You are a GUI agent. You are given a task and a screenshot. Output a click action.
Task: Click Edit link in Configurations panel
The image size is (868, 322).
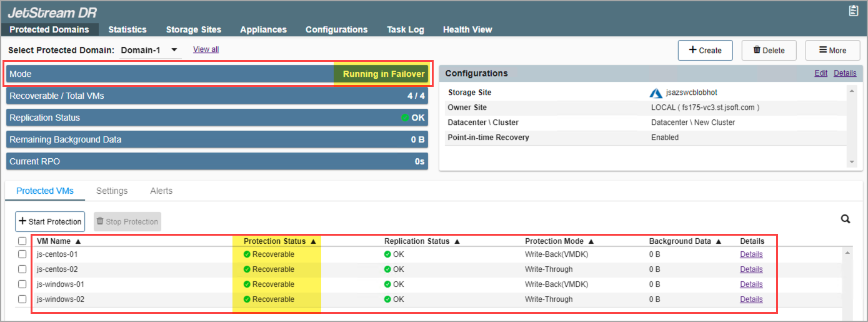coord(821,73)
